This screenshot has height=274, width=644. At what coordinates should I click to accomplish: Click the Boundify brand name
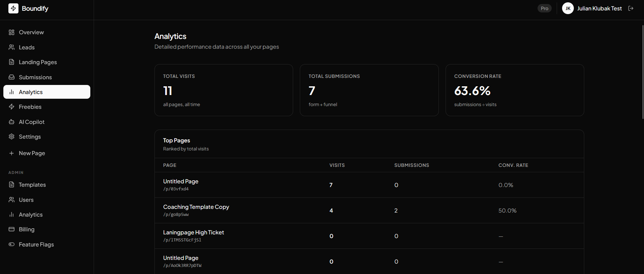(35, 8)
